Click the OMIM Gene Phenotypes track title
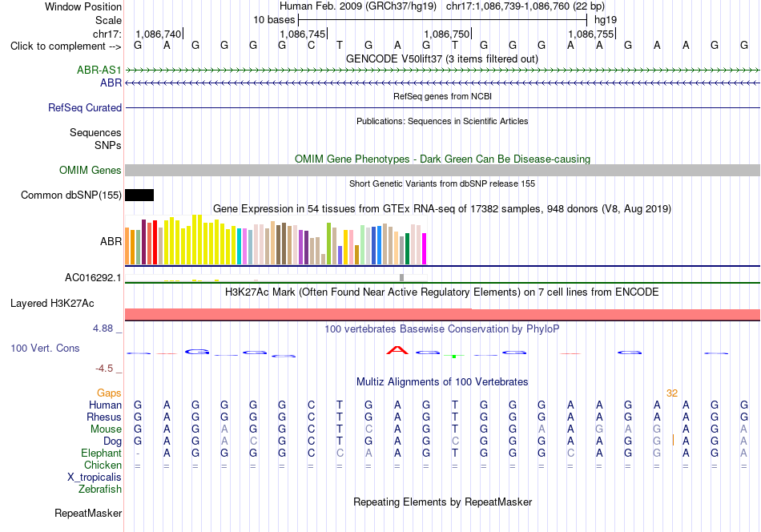The height and width of the screenshot is (532, 761). (x=442, y=159)
